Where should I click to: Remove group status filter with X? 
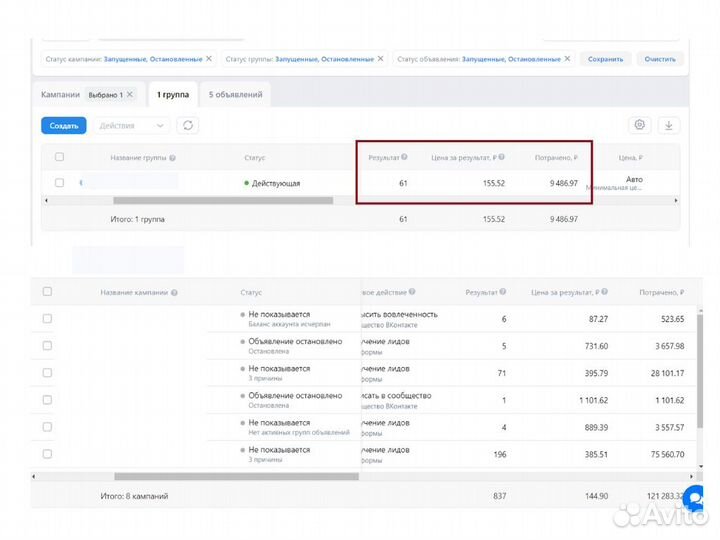click(x=380, y=59)
